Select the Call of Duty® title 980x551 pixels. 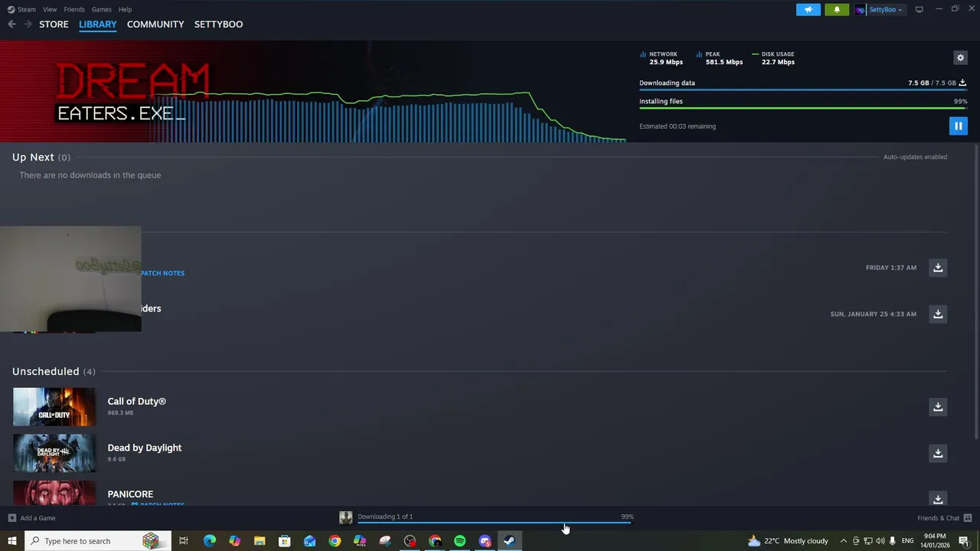(136, 401)
